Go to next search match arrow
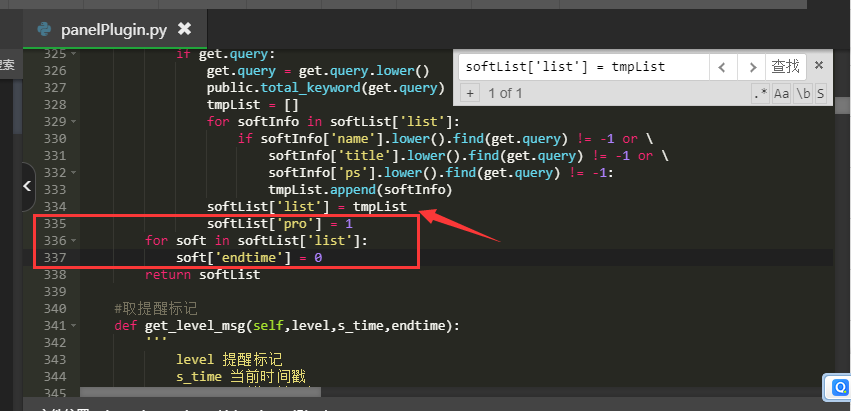The width and height of the screenshot is (851, 411). click(x=752, y=67)
